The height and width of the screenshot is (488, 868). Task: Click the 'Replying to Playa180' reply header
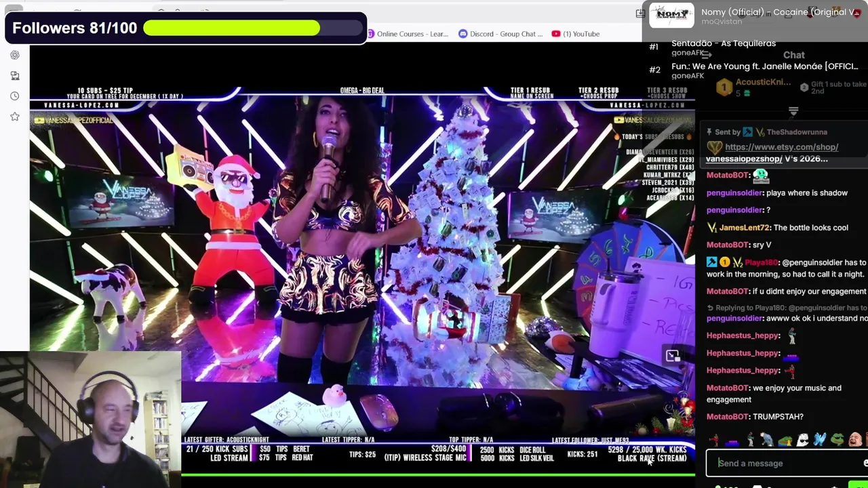tap(787, 308)
